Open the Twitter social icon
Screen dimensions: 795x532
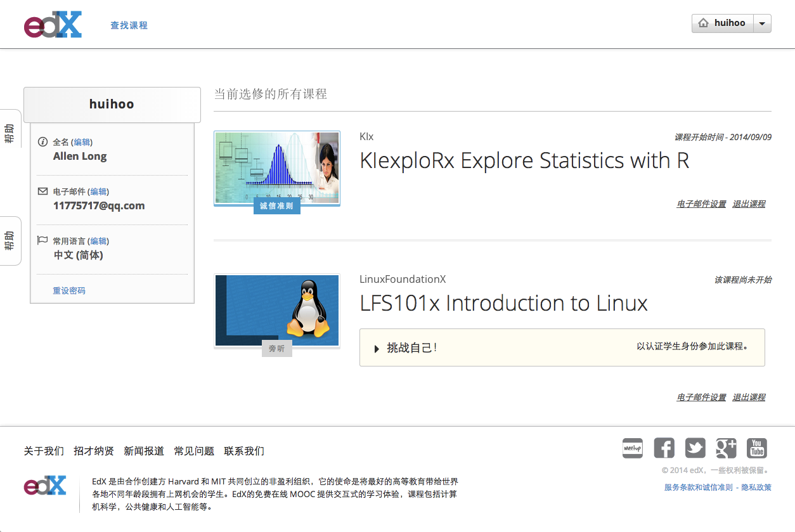point(695,448)
